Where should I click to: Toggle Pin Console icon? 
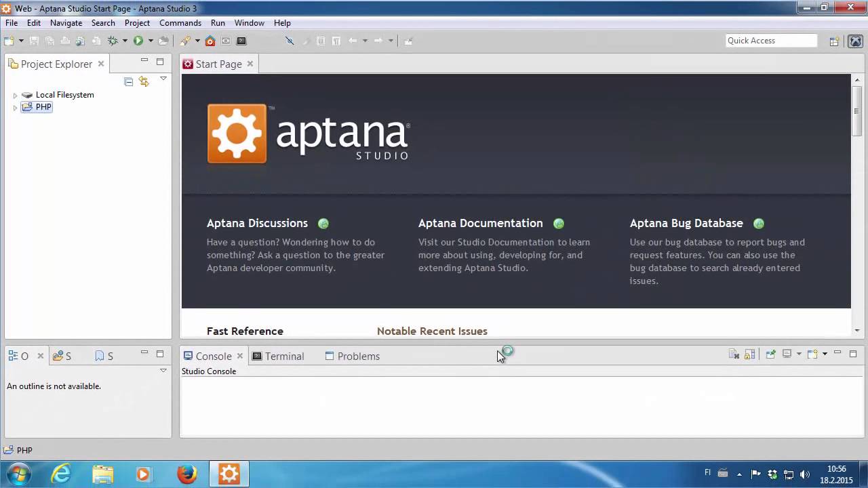click(x=770, y=354)
